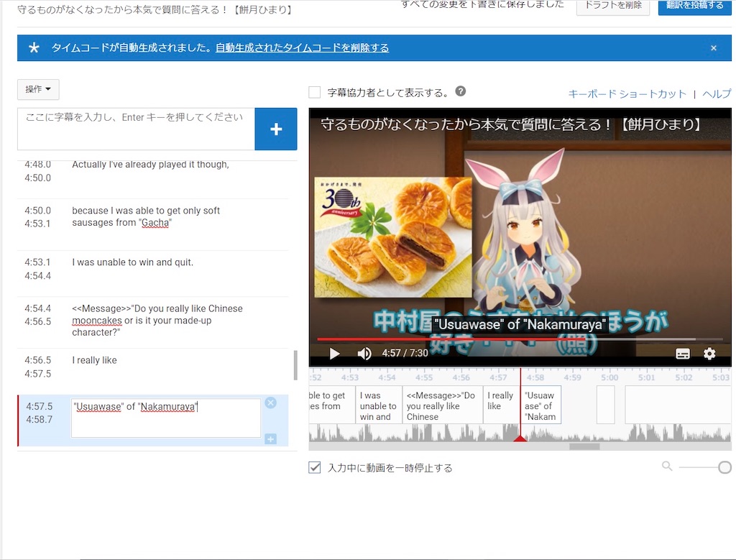Focus the new subtitle entry text field

136,129
